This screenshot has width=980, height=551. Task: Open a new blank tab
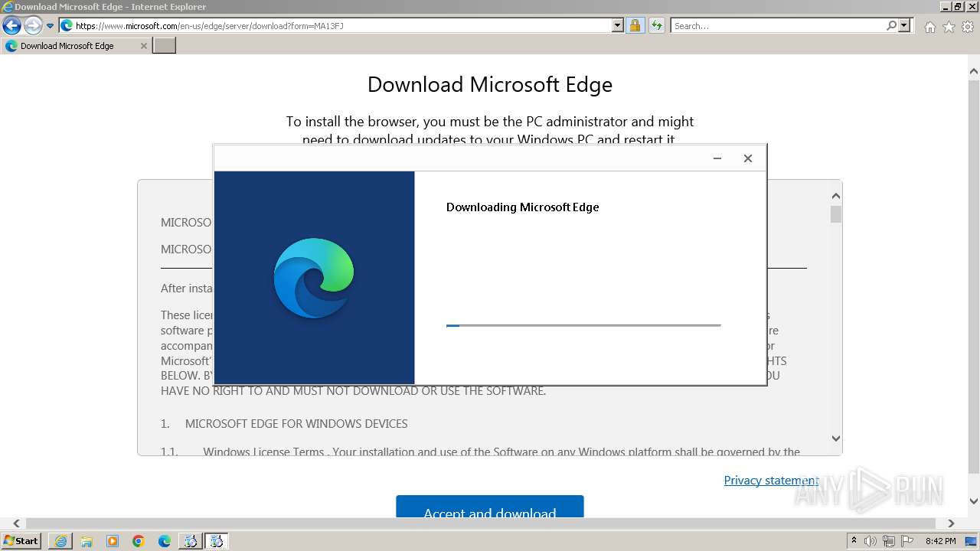click(165, 46)
